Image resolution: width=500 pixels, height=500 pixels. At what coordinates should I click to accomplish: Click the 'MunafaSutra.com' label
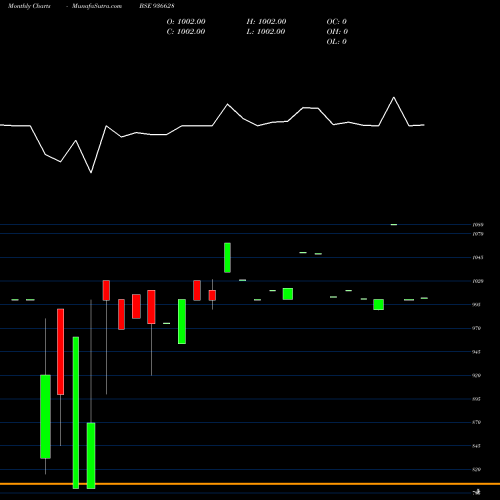[x=97, y=6]
